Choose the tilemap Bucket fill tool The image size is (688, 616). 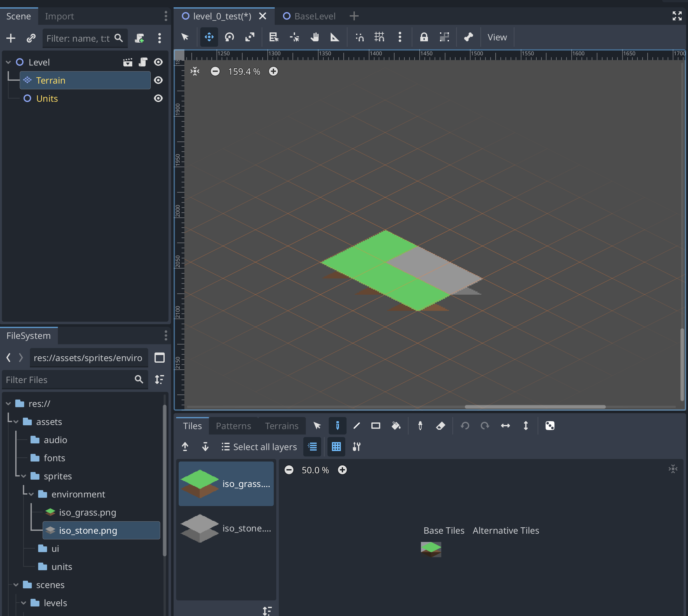(x=396, y=425)
